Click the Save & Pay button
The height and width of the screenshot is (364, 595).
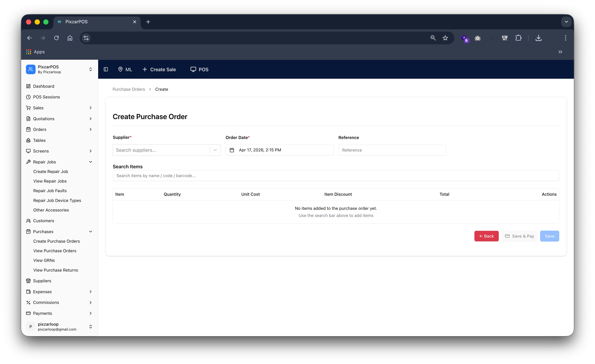click(x=519, y=236)
